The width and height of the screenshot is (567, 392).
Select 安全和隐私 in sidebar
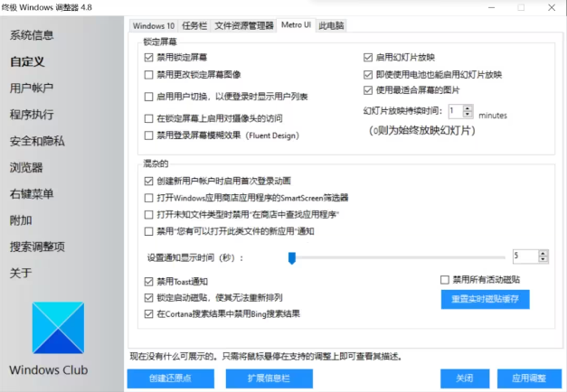click(37, 141)
